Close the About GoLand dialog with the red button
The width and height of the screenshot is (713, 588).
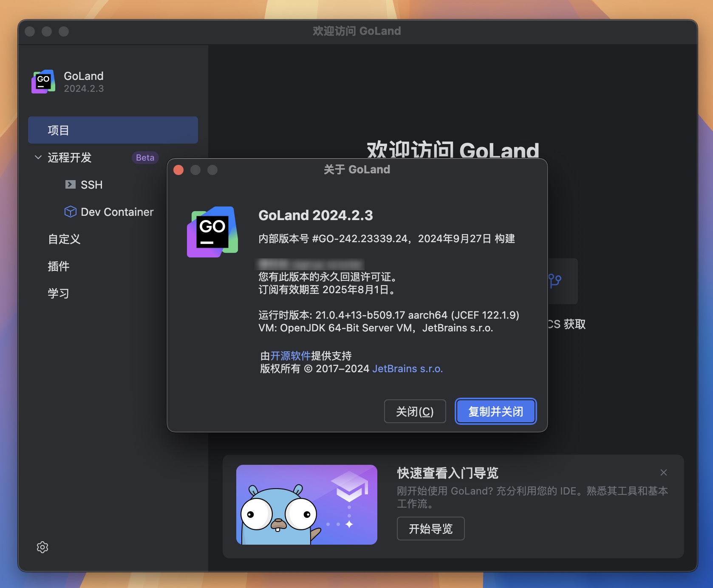(178, 170)
